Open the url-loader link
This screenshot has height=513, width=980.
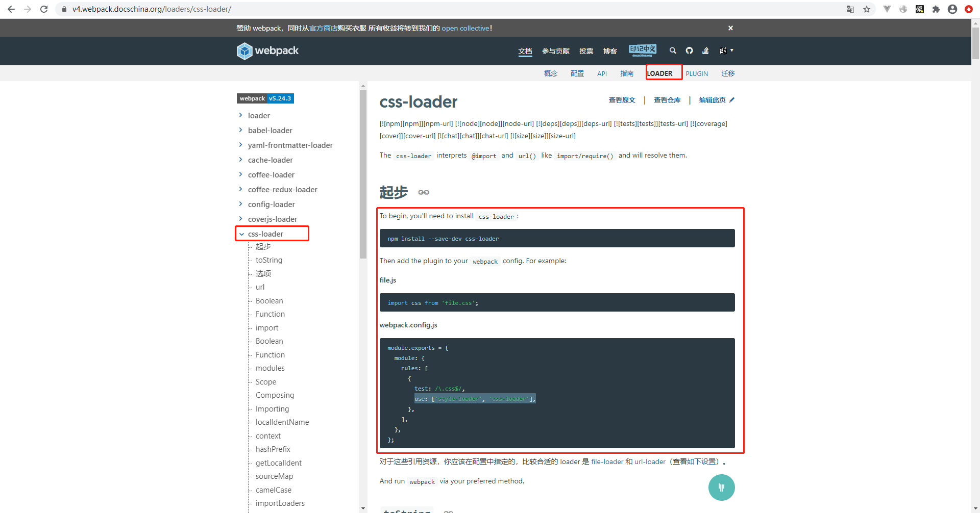pyautogui.click(x=650, y=461)
